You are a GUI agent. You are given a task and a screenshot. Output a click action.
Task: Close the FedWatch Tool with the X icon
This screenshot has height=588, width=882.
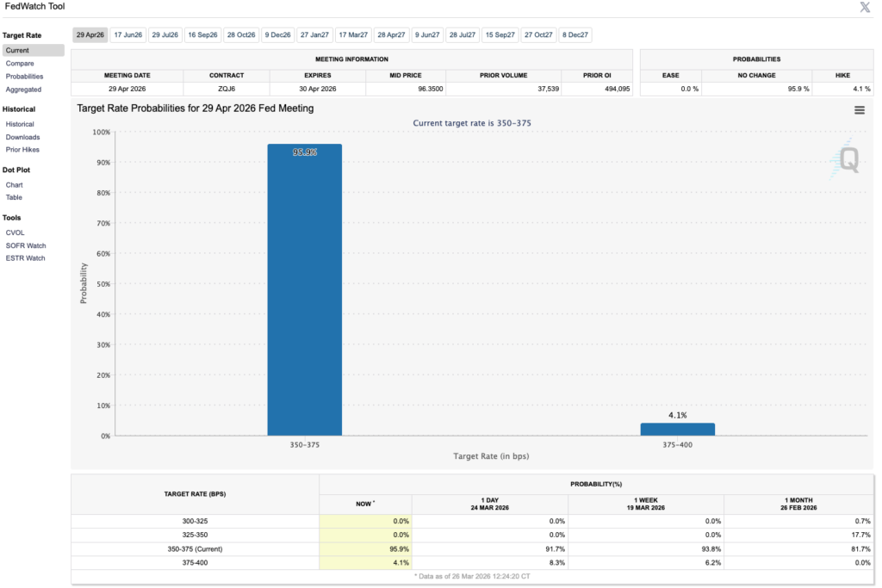pos(864,8)
